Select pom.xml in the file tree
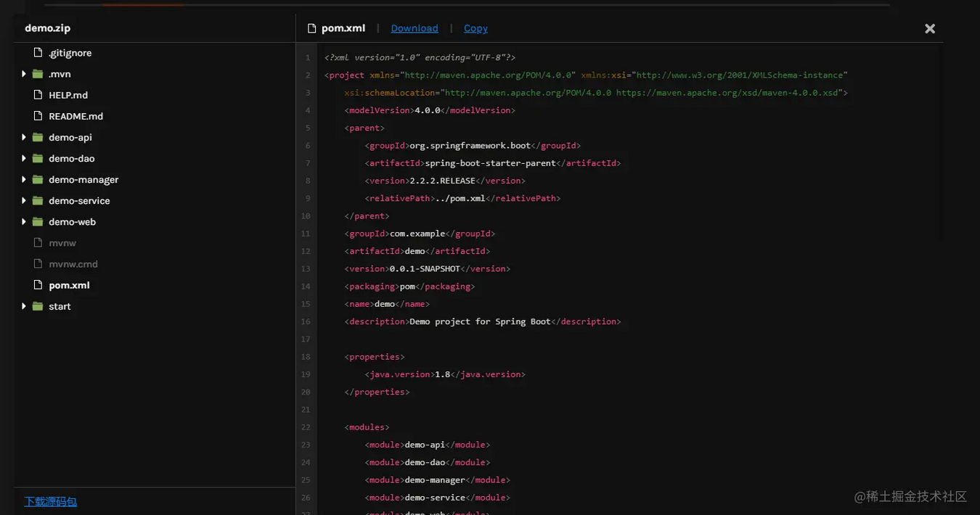 tap(70, 285)
